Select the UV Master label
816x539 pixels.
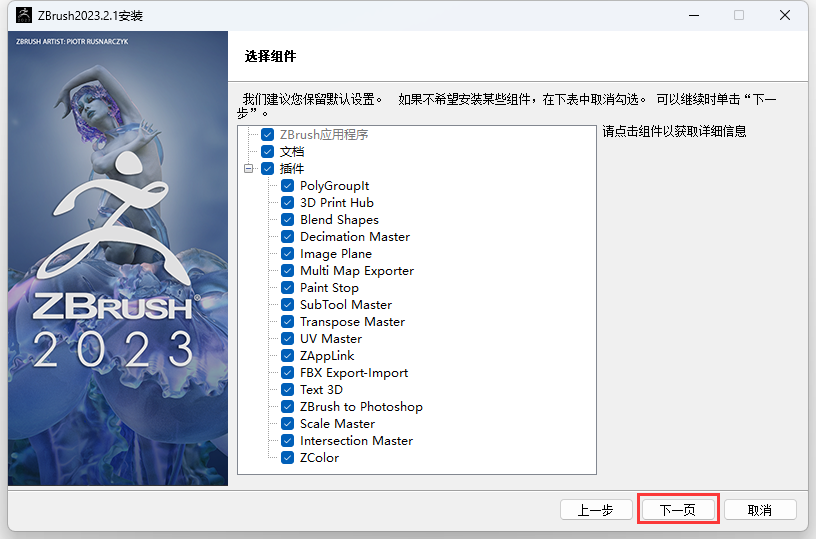331,339
